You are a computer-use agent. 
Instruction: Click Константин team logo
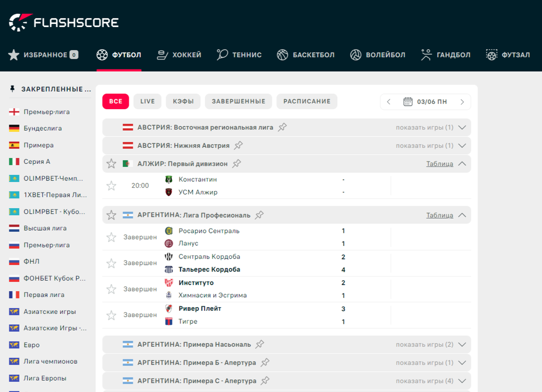[169, 179]
